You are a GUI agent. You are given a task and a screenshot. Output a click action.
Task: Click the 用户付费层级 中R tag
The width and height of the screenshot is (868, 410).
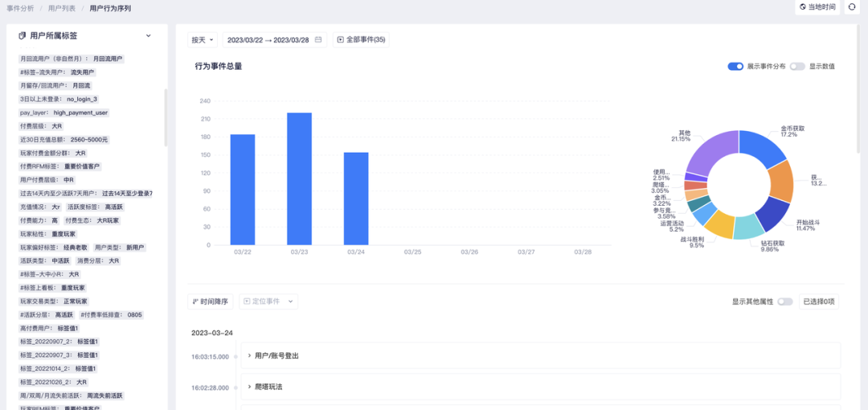(47, 180)
